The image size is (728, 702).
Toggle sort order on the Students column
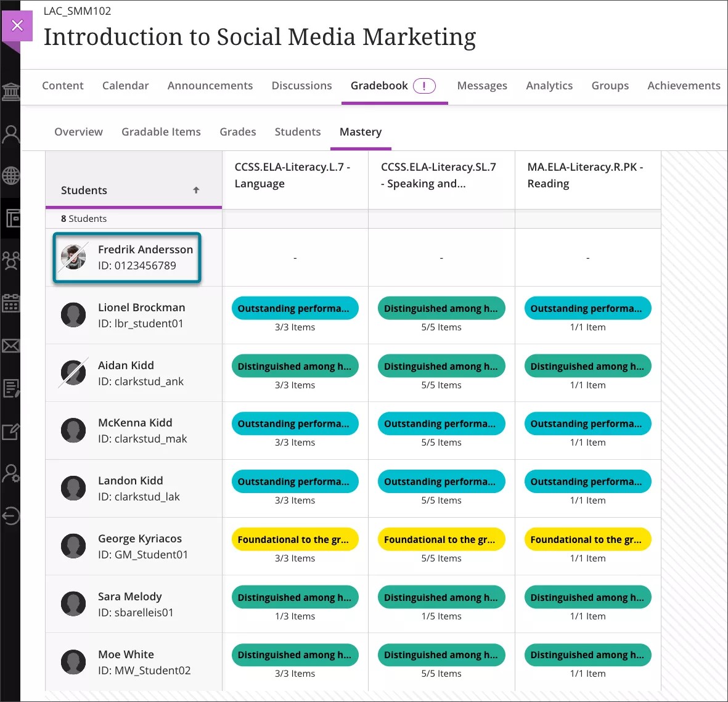195,190
